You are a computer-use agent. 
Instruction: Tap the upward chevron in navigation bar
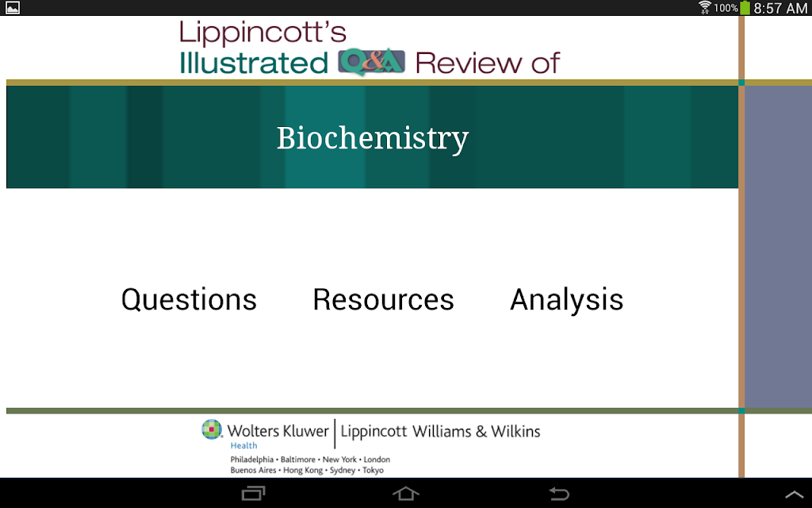tap(794, 495)
